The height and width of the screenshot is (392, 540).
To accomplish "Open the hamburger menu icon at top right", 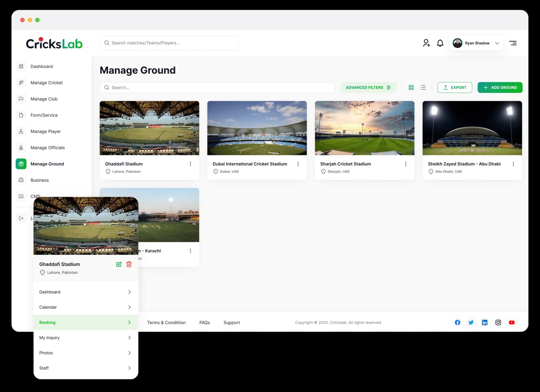I will (x=513, y=43).
